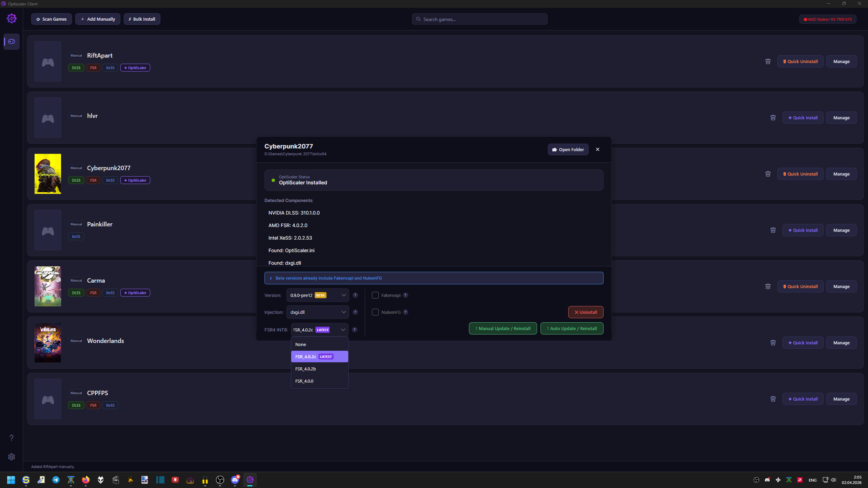Delete the Wonderlands entry via trash icon
Screen dimensions: 868x488
pyautogui.click(x=773, y=343)
